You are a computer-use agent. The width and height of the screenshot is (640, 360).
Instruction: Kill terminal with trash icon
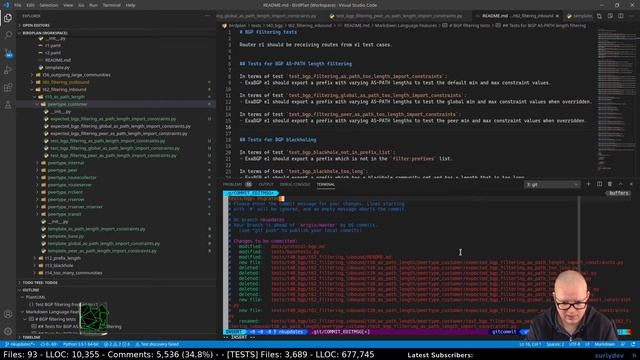point(610,184)
